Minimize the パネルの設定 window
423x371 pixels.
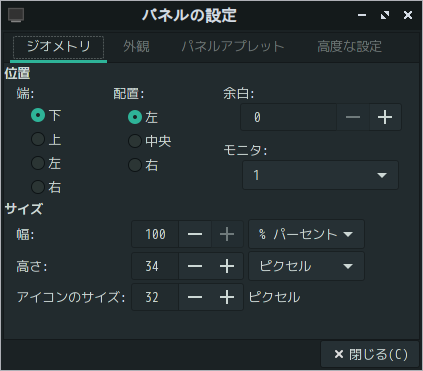point(362,15)
